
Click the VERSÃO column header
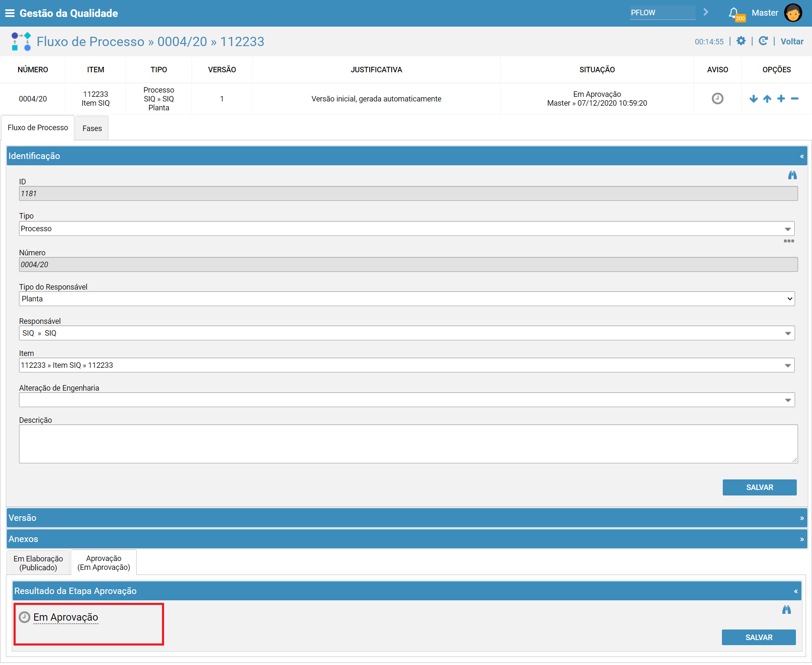tap(222, 70)
